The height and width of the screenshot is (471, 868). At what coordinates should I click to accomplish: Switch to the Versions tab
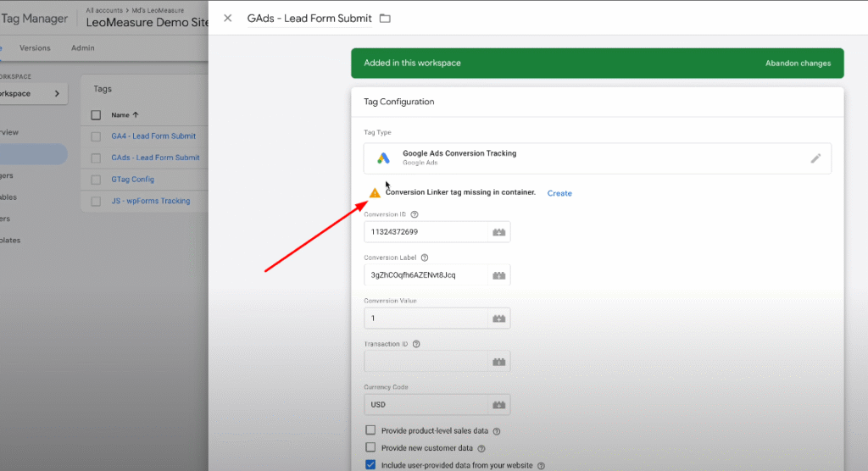[x=35, y=48]
